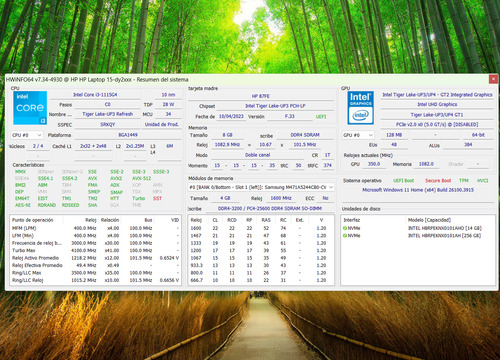Image resolution: width=500 pixels, height=360 pixels.
Task: Click the Intel Graphics logo badge
Action: [x=360, y=108]
